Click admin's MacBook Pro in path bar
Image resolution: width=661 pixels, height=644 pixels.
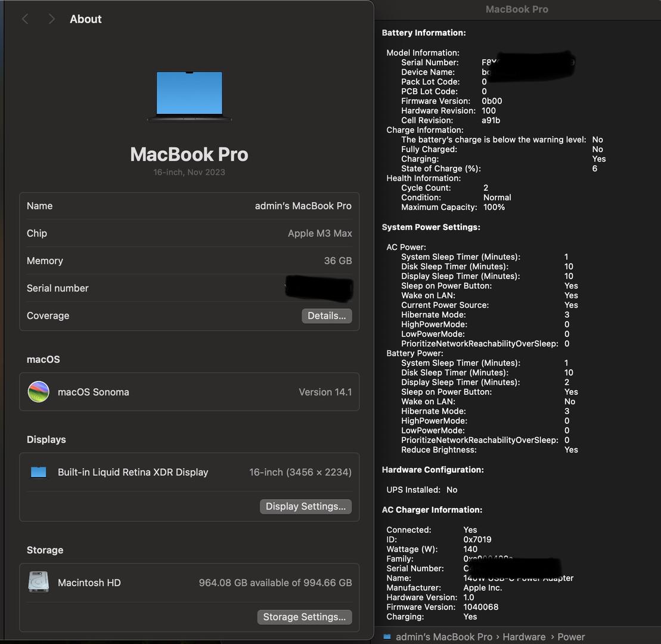pos(444,637)
